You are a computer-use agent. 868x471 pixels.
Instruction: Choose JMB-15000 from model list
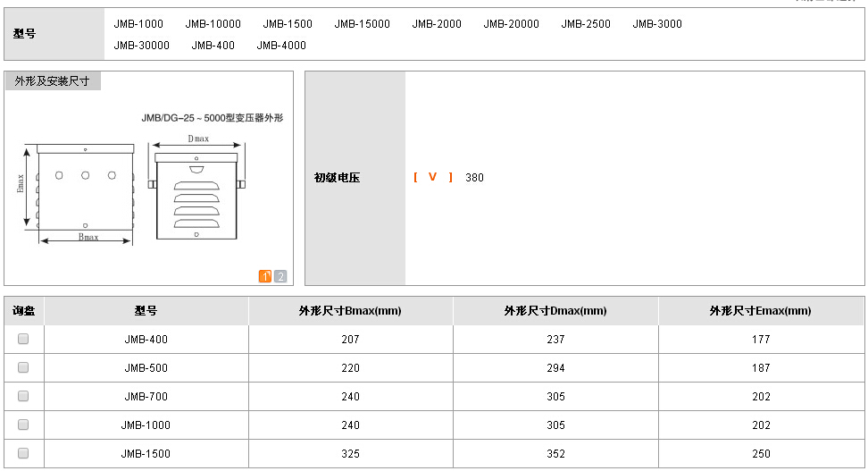click(362, 24)
